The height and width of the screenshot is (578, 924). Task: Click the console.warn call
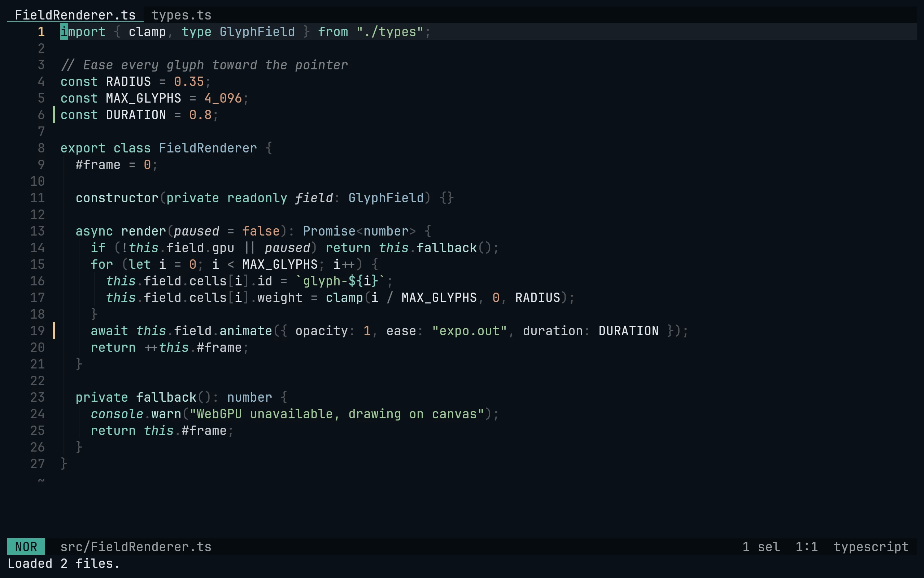[136, 414]
